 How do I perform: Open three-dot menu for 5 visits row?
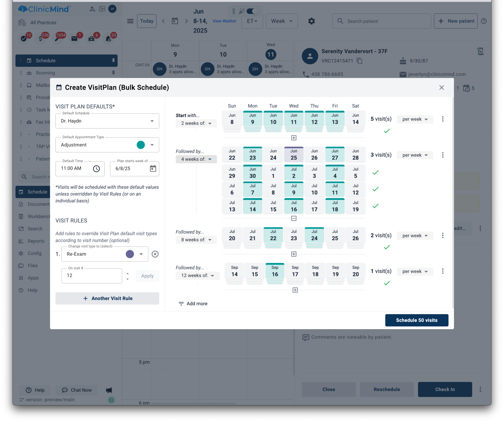click(442, 119)
